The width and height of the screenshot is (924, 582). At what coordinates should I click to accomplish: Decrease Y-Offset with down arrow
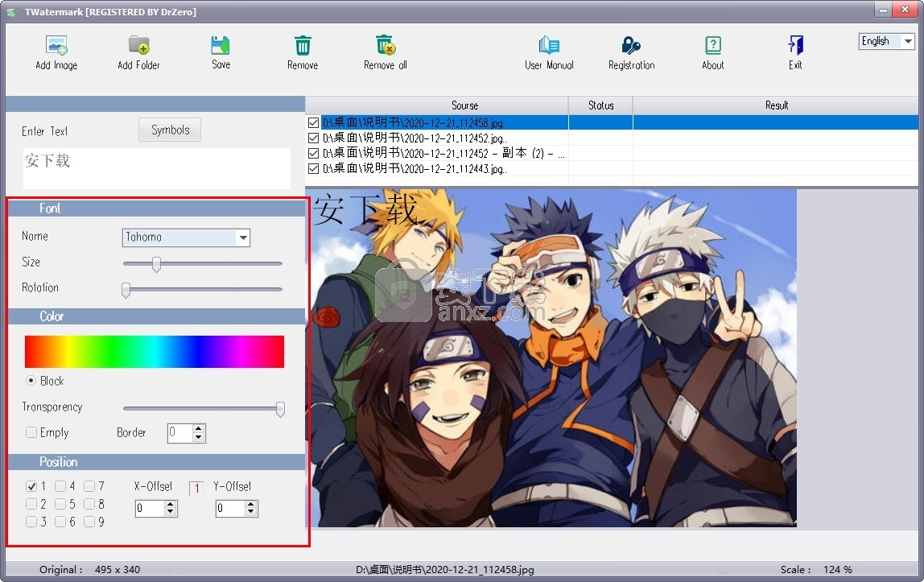251,513
